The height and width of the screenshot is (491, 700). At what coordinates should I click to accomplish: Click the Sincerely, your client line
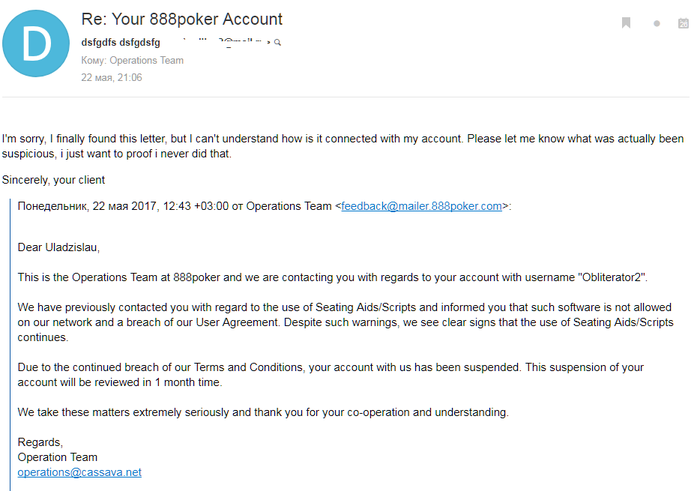(x=53, y=180)
